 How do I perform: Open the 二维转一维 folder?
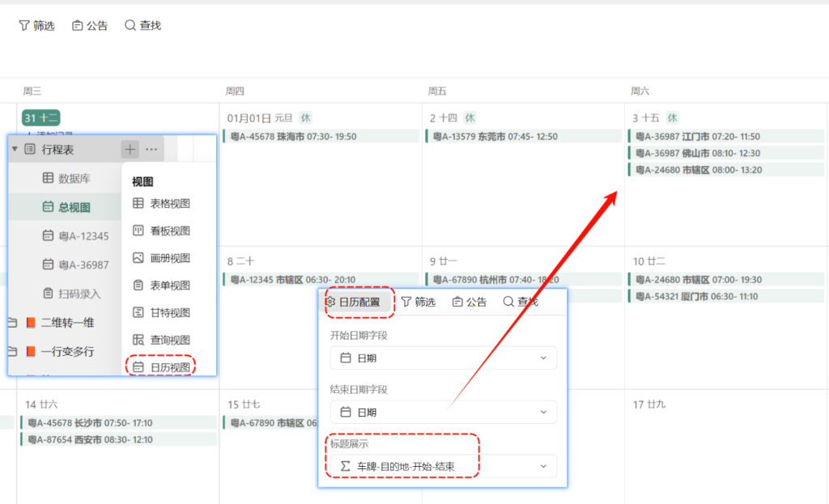pyautogui.click(x=60, y=322)
